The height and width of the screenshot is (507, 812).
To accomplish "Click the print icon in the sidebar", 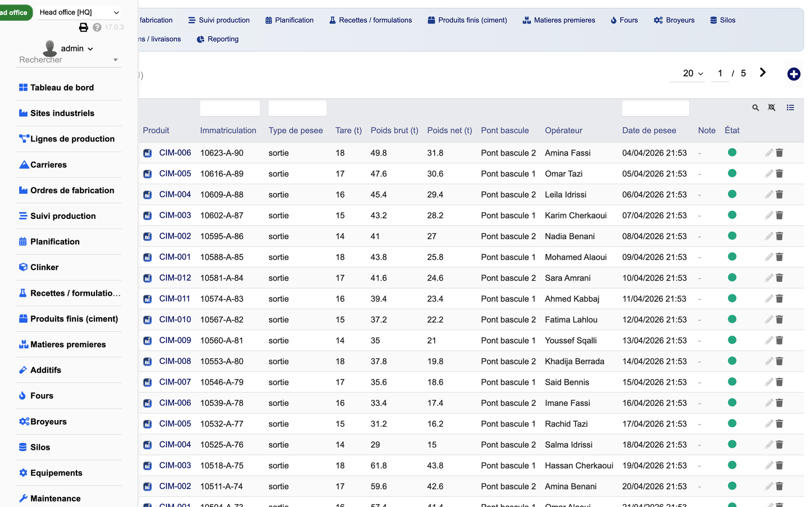I will coord(83,27).
